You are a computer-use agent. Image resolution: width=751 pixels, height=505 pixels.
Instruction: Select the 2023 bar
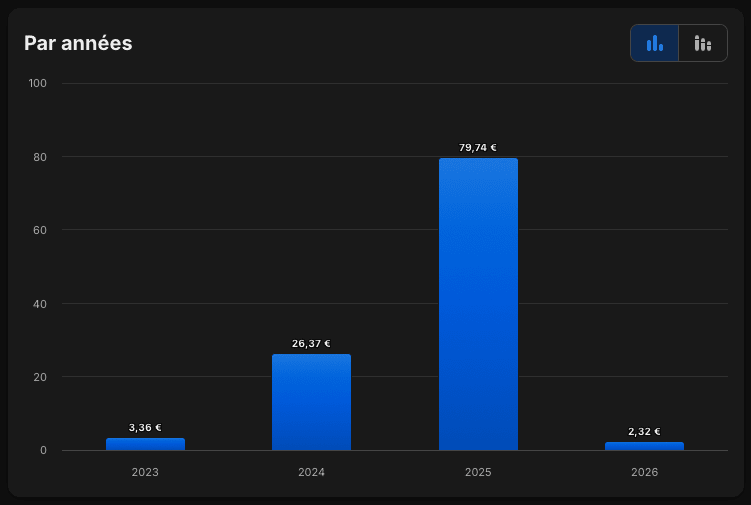tap(145, 444)
